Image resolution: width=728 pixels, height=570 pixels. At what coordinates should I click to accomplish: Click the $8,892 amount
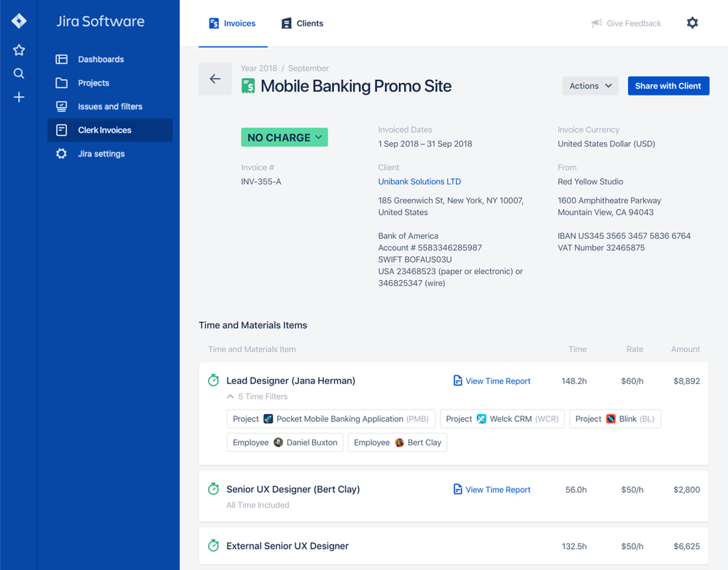(x=686, y=380)
